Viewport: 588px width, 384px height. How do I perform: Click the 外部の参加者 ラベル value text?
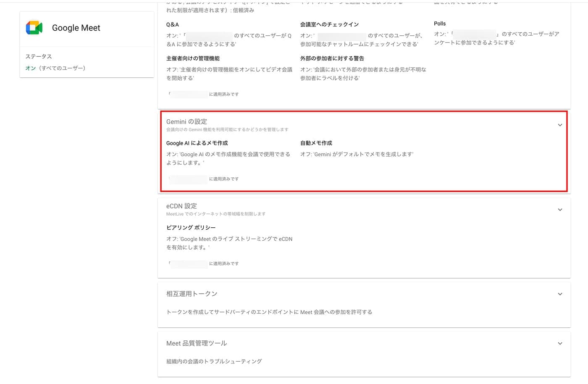[x=363, y=74]
